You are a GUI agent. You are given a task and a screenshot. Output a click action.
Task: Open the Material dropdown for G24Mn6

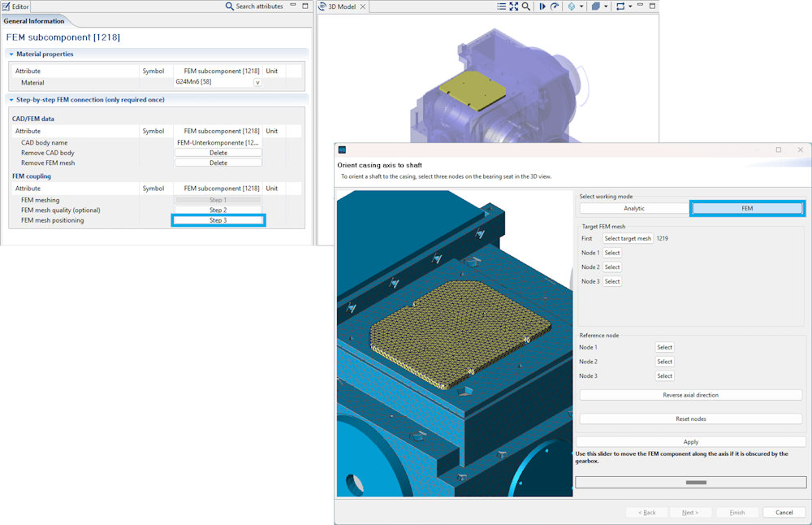(x=257, y=82)
